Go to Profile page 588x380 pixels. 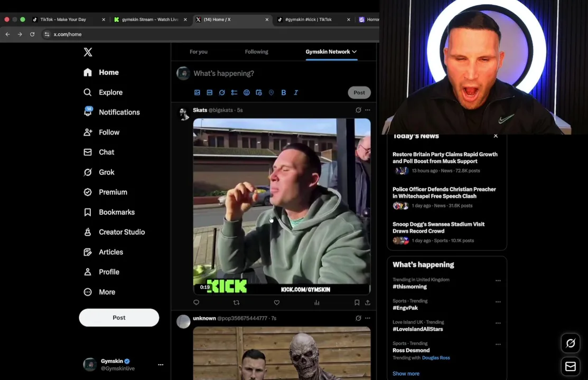click(x=101, y=272)
